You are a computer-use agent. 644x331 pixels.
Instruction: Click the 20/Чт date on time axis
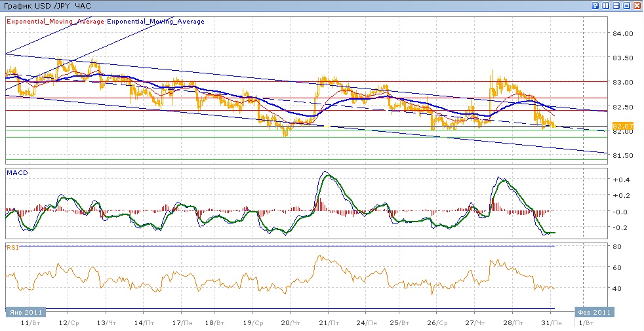[x=289, y=323]
